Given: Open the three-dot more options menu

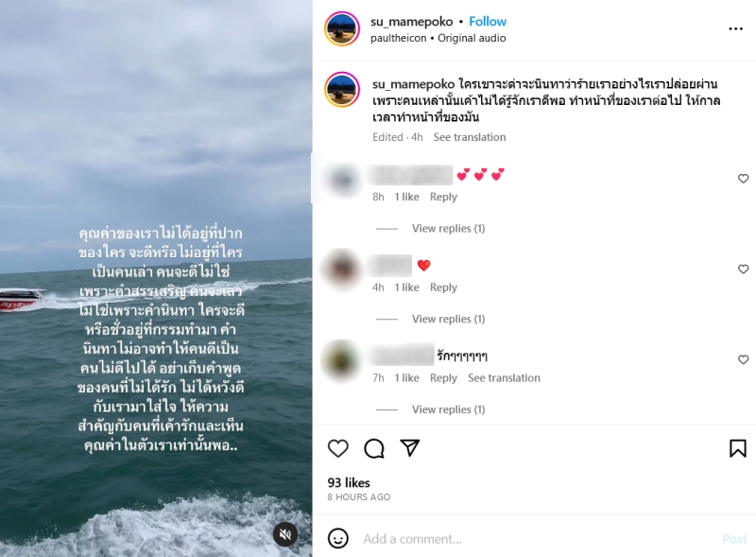Looking at the screenshot, I should click(736, 29).
